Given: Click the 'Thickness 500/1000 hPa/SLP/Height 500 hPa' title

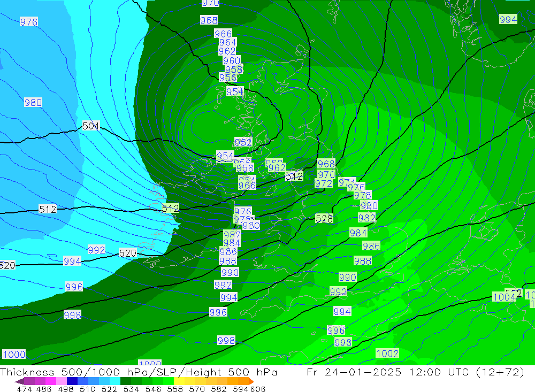Looking at the screenshot, I should [x=139, y=372].
